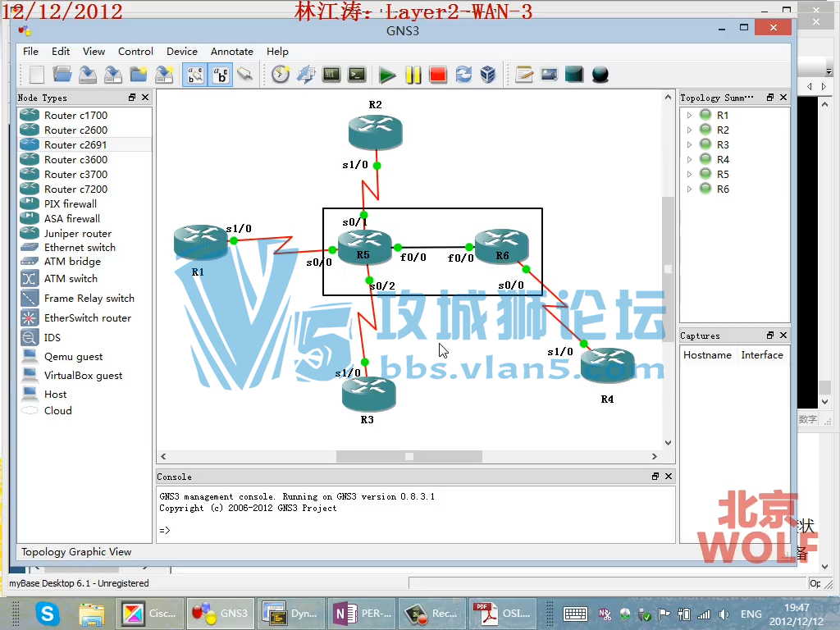
Task: Expand R1 in Topology Summary
Action: tap(690, 116)
